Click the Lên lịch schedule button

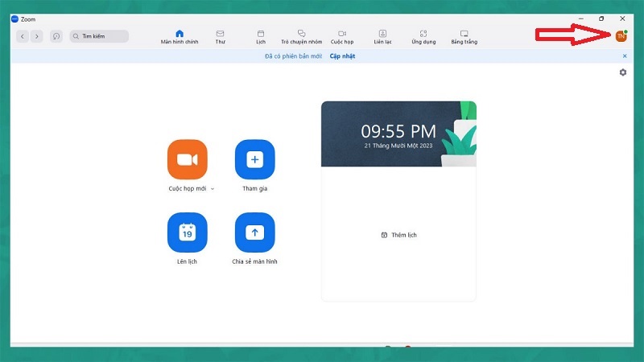[x=187, y=232]
